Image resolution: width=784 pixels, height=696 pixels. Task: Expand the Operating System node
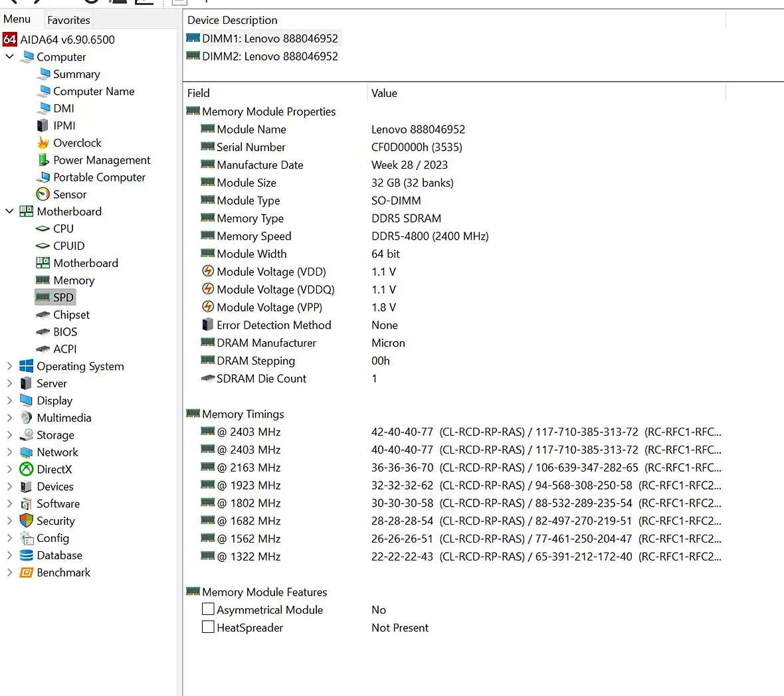9,366
